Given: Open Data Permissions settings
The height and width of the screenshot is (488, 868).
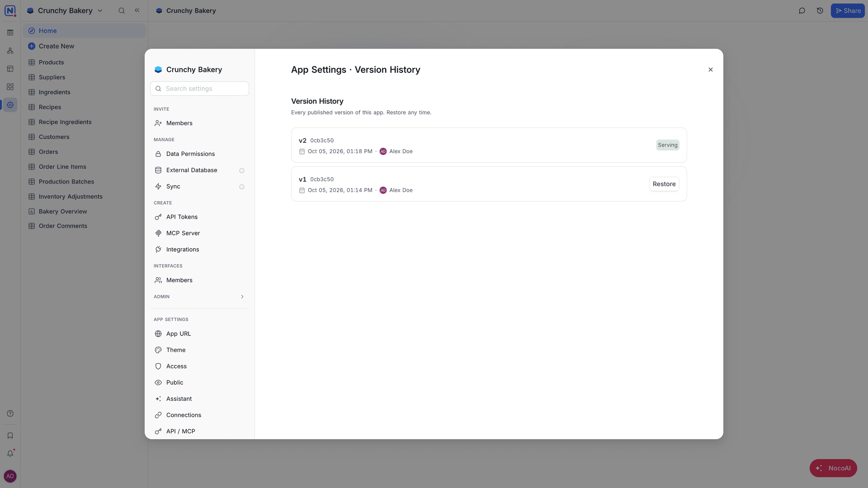Looking at the screenshot, I should coord(199,154).
